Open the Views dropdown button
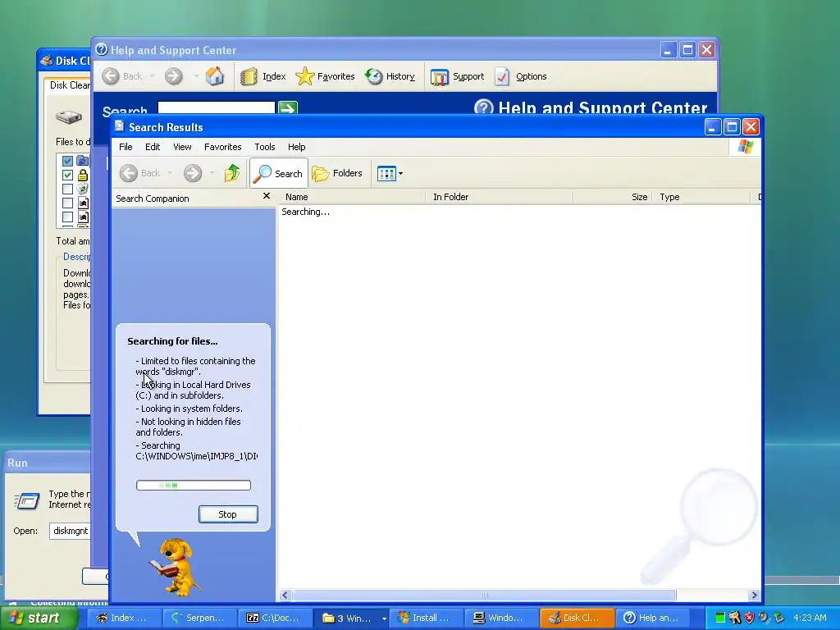This screenshot has width=840, height=630. [390, 173]
